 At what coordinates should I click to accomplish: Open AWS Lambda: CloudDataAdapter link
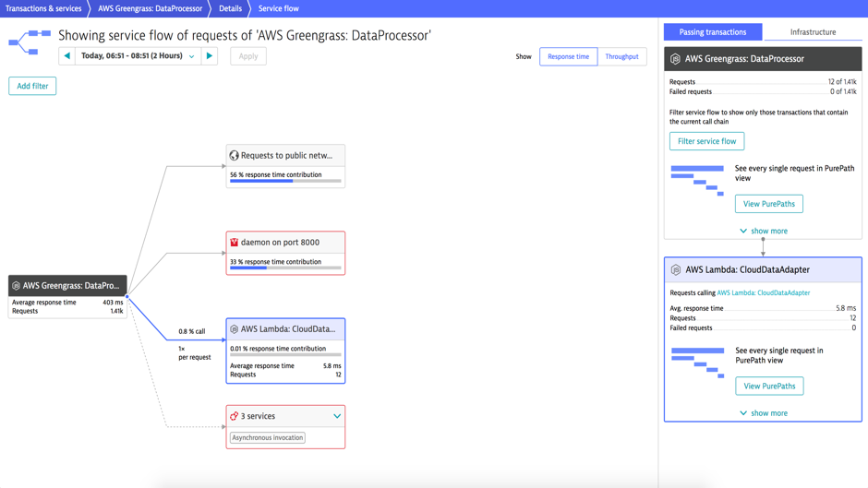point(764,292)
